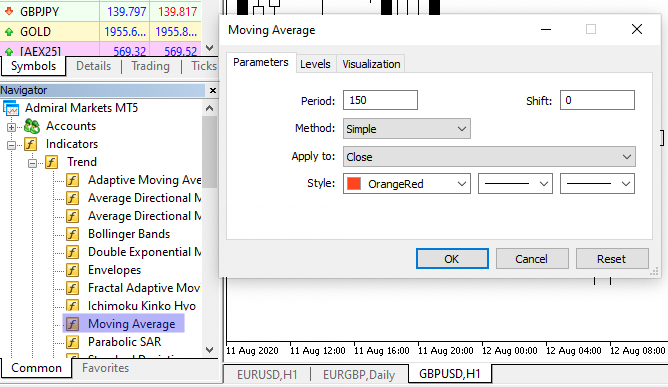
Task: Click the Moving Average indicator icon
Action: coord(72,324)
